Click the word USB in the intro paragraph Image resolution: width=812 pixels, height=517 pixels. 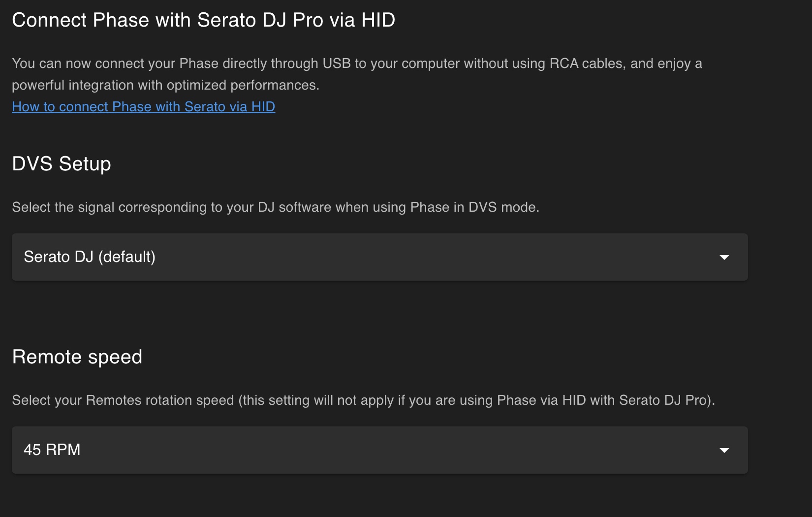336,64
